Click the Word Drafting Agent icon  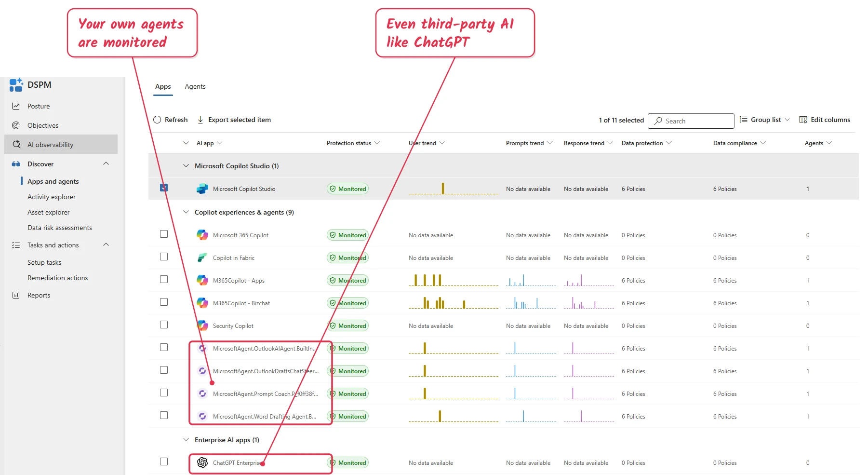click(202, 416)
